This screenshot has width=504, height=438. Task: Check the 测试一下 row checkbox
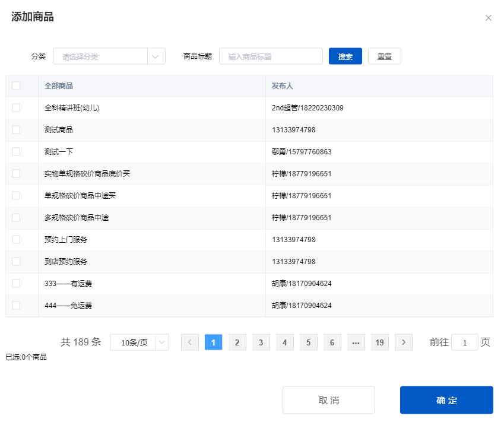(x=16, y=151)
